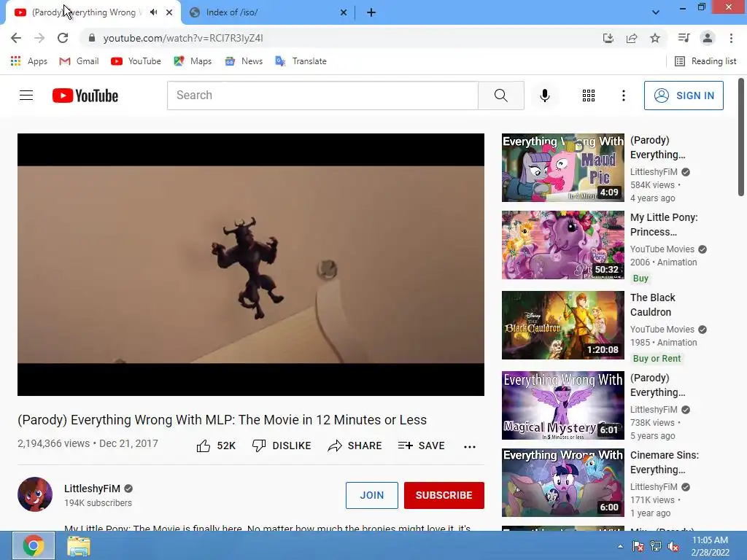Open a new browser tab
The width and height of the screenshot is (747, 560).
[371, 12]
